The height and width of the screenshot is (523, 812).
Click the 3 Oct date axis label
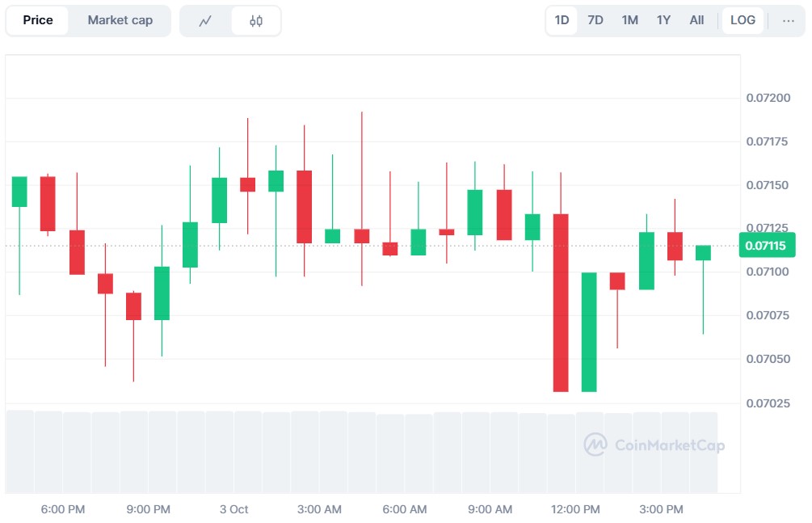point(234,509)
